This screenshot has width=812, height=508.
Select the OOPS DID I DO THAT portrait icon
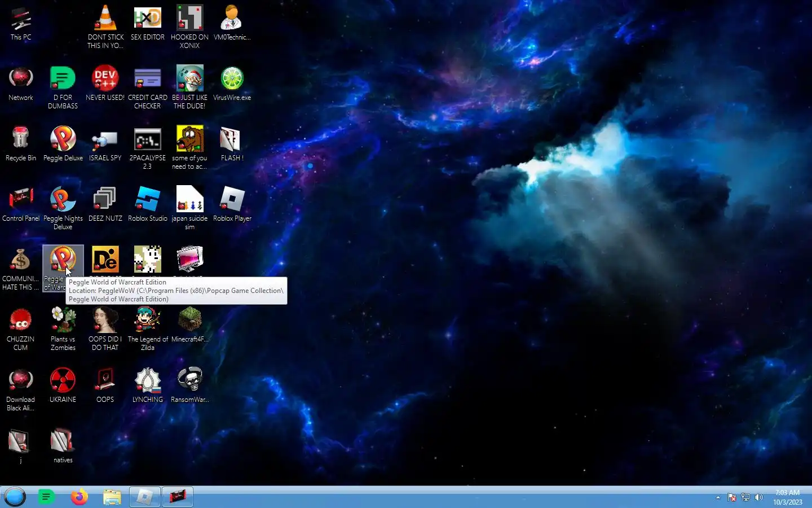click(x=105, y=320)
